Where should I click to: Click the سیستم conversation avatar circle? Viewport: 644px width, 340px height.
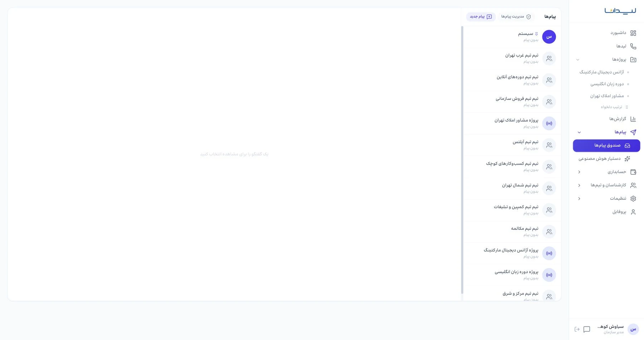pyautogui.click(x=549, y=37)
